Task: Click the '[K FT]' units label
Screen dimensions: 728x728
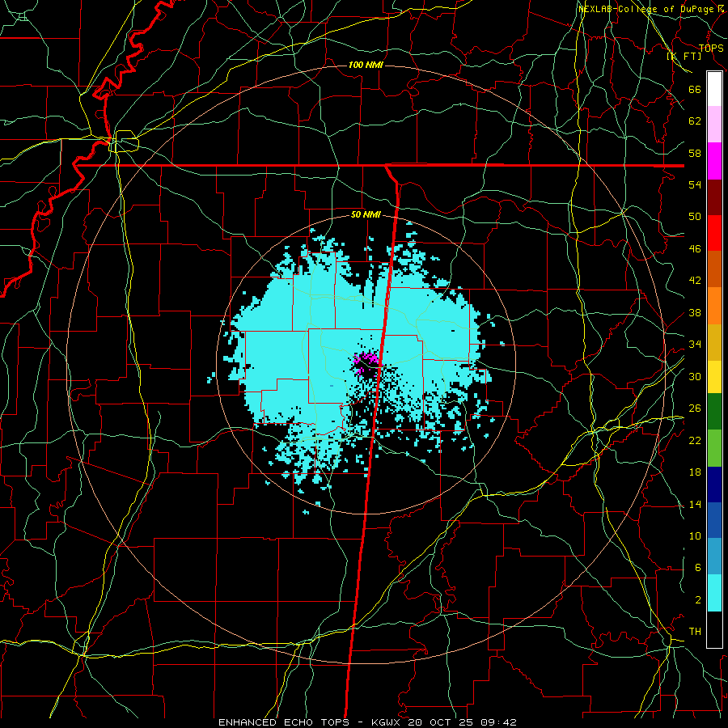Action: (684, 56)
